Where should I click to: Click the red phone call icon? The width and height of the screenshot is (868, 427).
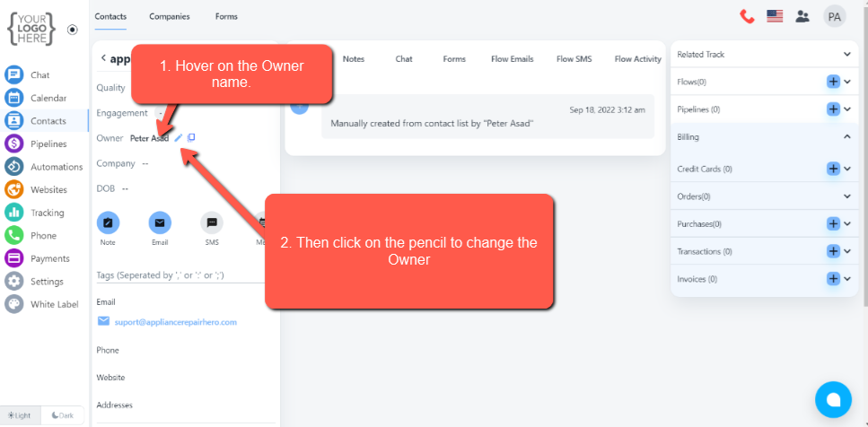point(747,16)
